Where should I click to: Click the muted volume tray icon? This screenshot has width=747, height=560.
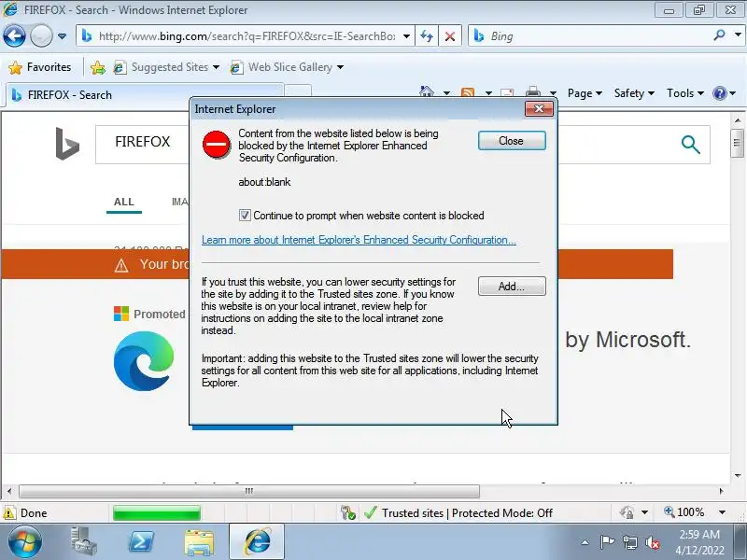point(653,542)
